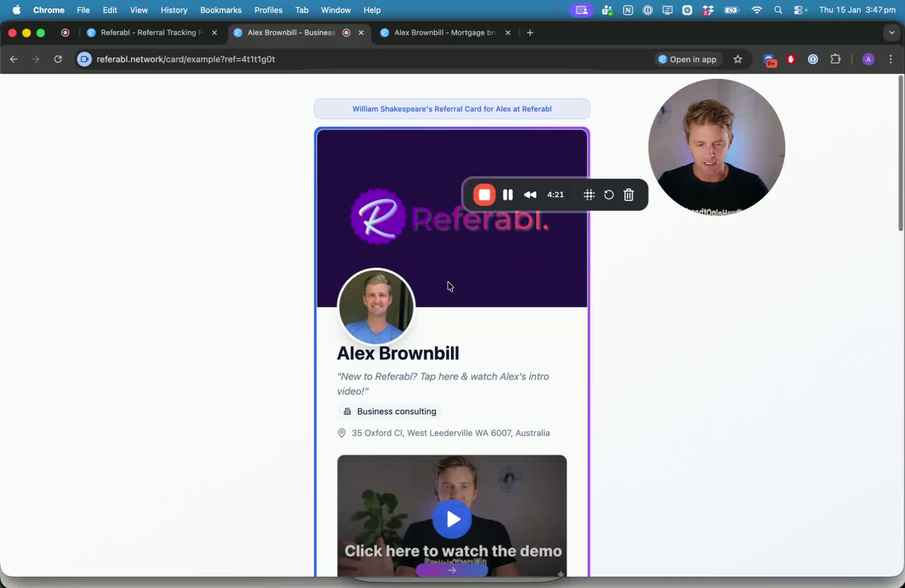Open the Profiles menu
The height and width of the screenshot is (588, 905).
point(268,10)
